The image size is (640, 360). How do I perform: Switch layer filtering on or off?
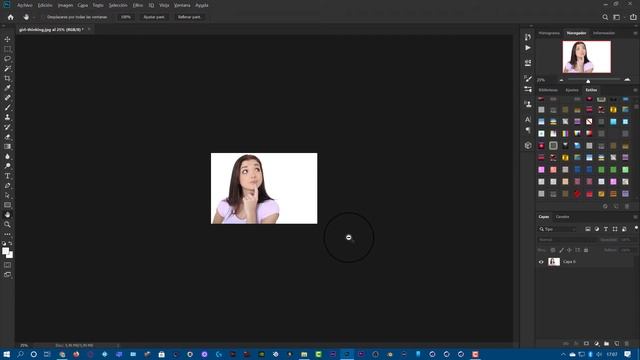[x=636, y=228]
